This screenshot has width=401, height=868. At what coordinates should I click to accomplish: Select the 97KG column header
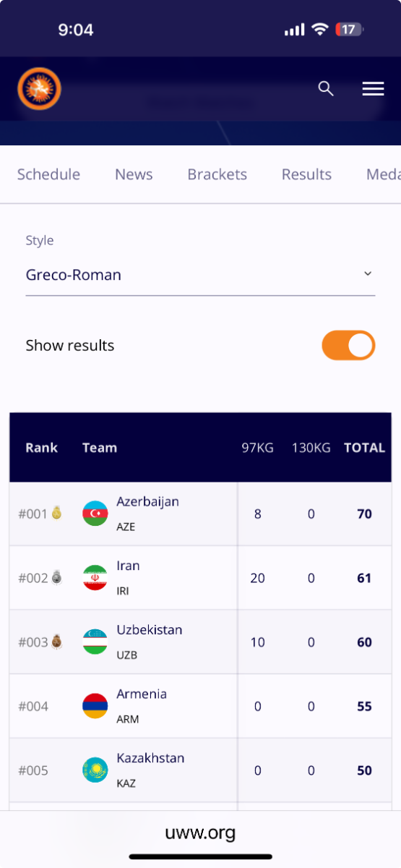pos(258,448)
